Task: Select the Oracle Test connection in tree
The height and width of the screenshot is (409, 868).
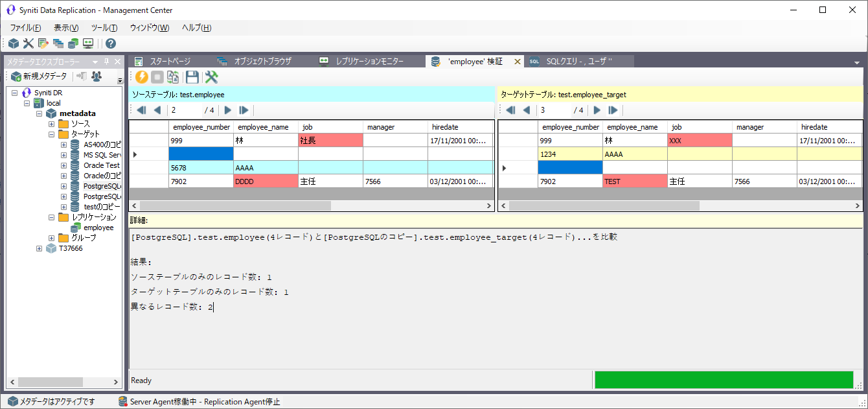Action: tap(102, 165)
